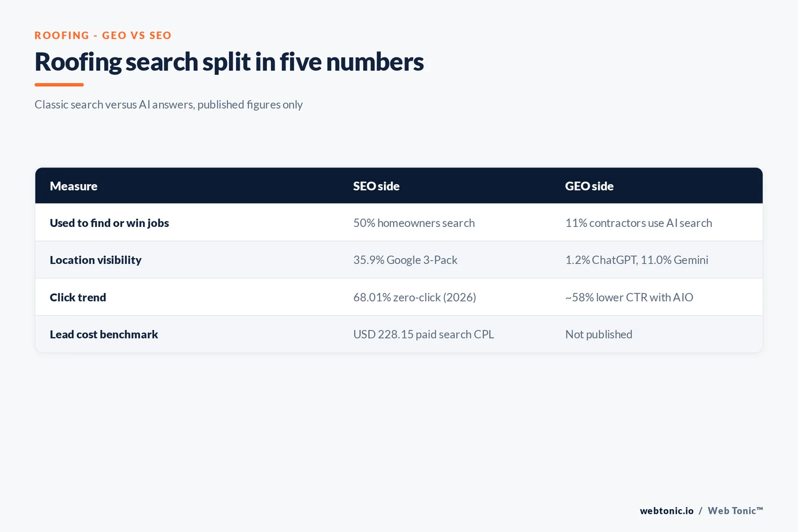Screen dimensions: 798x532
Task: Click the '~58% lower CTR with AIO' cell
Action: (x=629, y=297)
